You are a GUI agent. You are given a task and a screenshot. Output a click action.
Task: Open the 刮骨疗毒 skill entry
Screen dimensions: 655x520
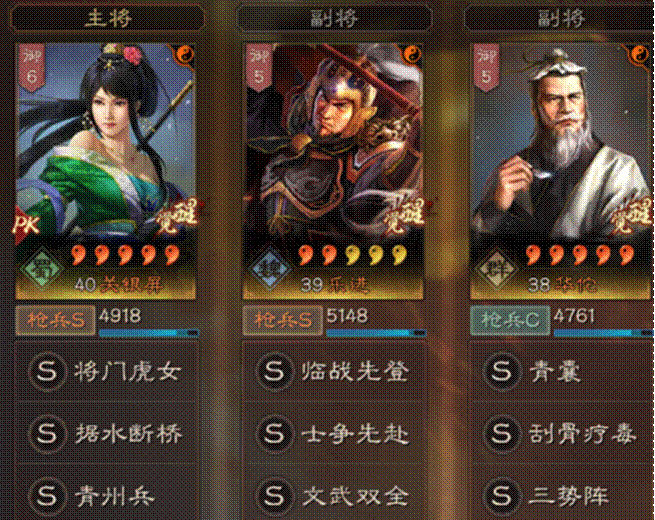(562, 434)
